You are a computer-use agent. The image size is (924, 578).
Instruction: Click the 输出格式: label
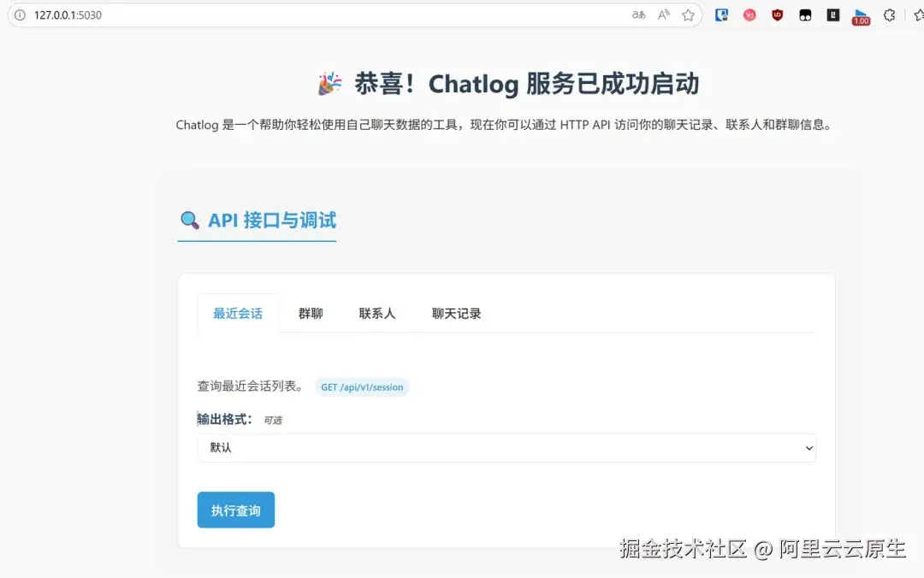(224, 419)
